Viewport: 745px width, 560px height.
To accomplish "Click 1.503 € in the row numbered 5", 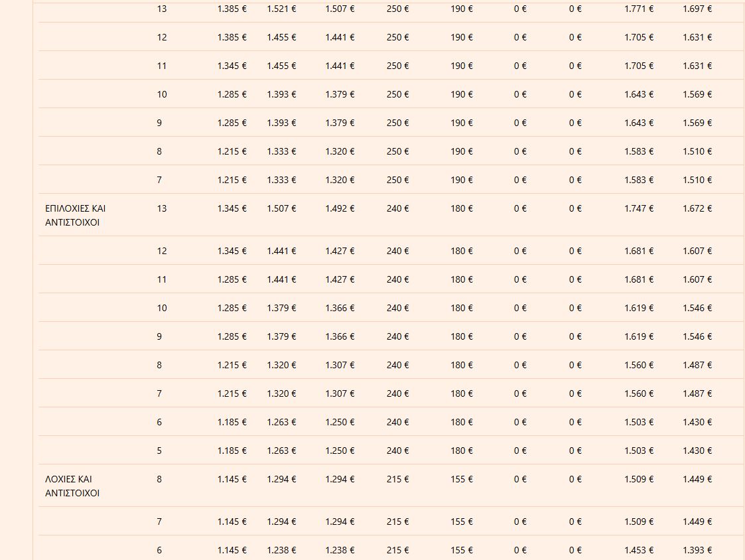I will click(638, 451).
